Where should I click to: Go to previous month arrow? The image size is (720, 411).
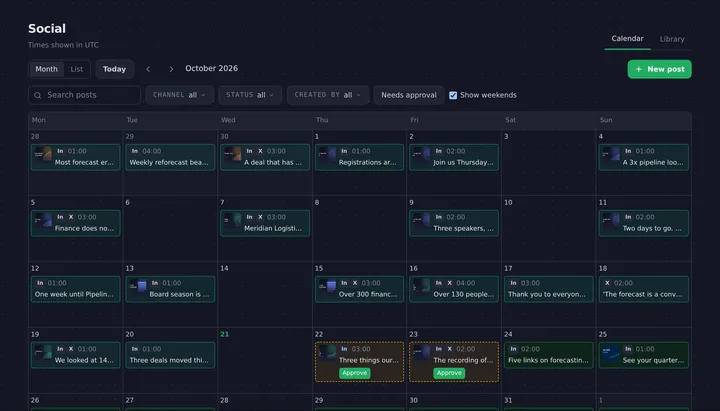pos(148,69)
